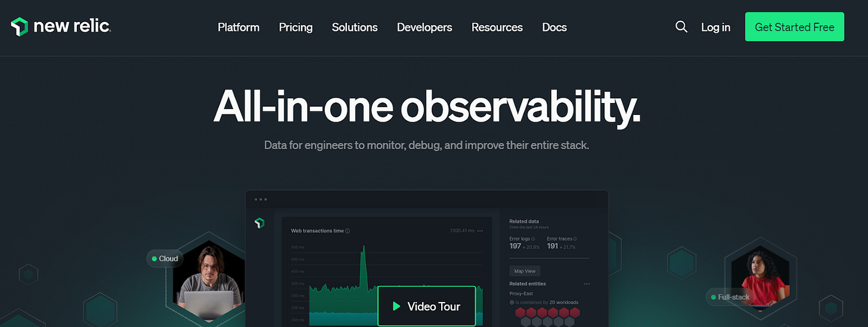The image size is (868, 327).
Task: Open the Resources menu
Action: [x=497, y=27]
